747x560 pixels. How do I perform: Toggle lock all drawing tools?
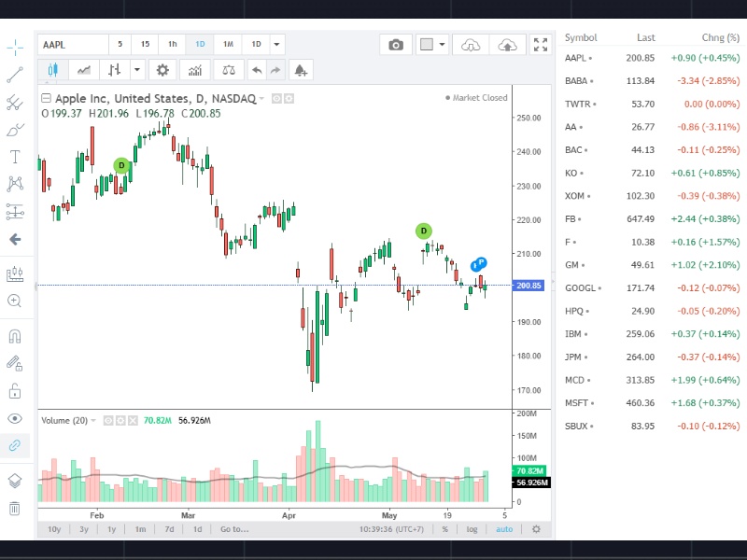[15, 391]
